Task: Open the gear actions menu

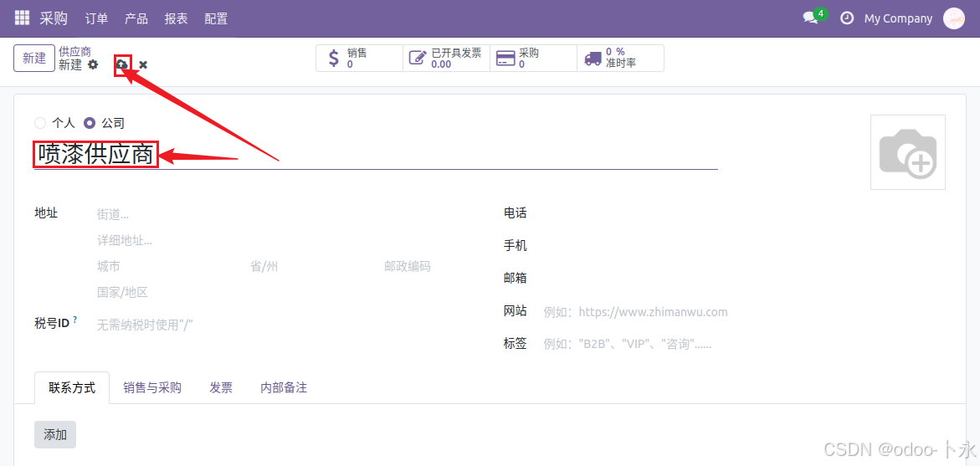Action: click(93, 64)
